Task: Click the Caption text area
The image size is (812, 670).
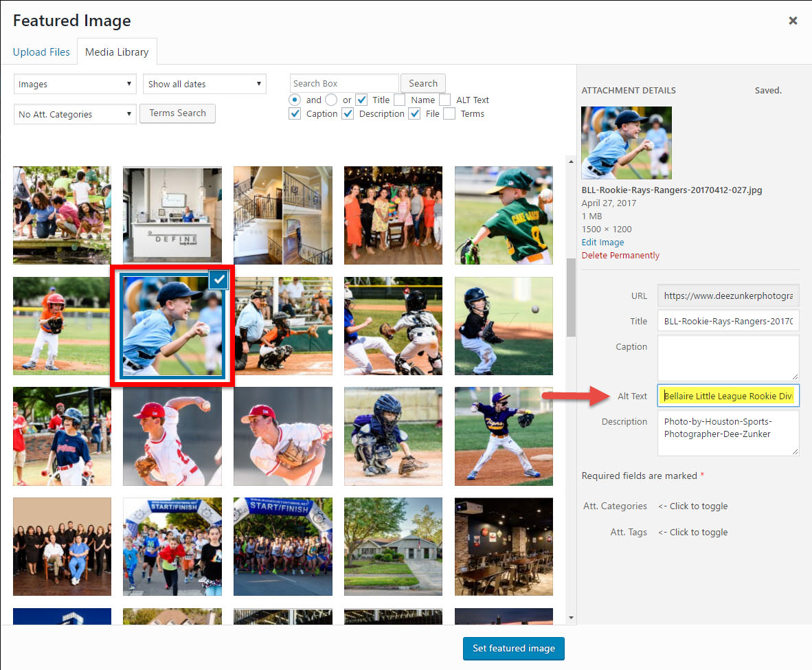Action: tap(728, 358)
